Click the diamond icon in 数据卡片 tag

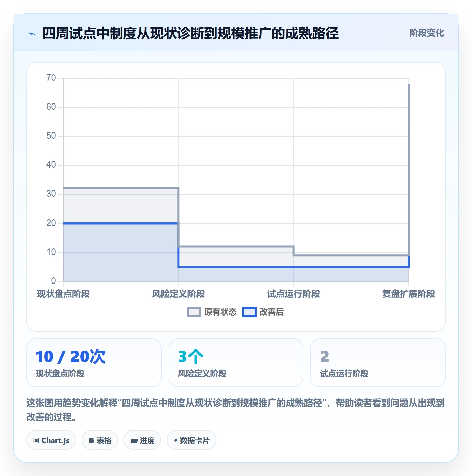tap(176, 440)
